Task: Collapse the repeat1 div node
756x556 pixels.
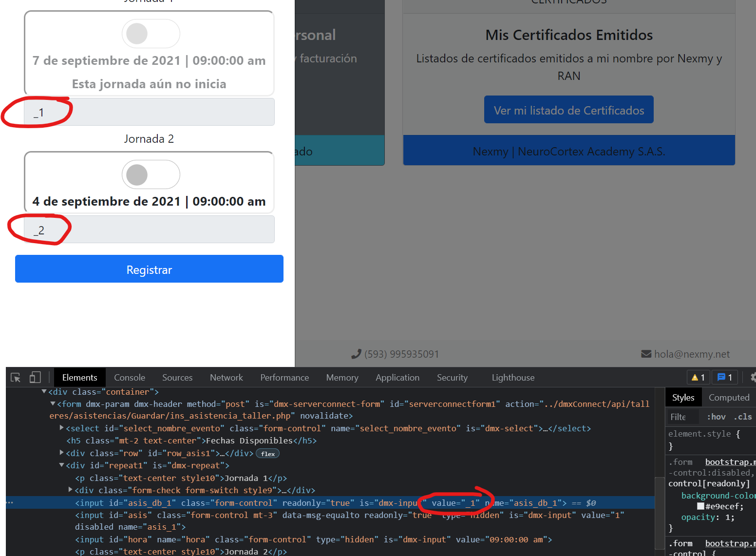Action: pos(62,465)
